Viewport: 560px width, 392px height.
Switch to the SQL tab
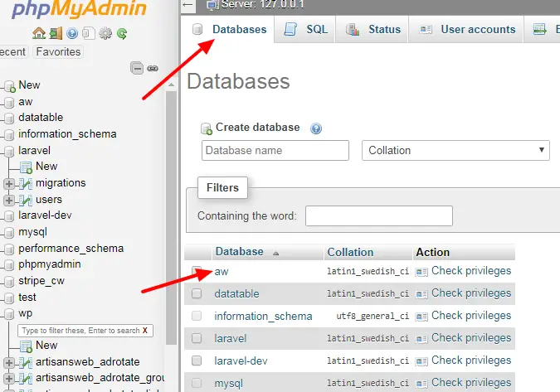click(306, 29)
